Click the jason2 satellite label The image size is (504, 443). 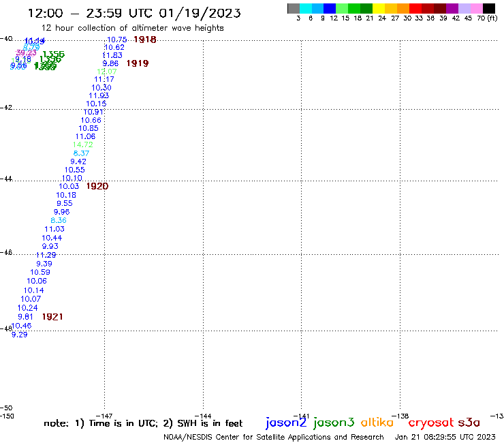286,423
